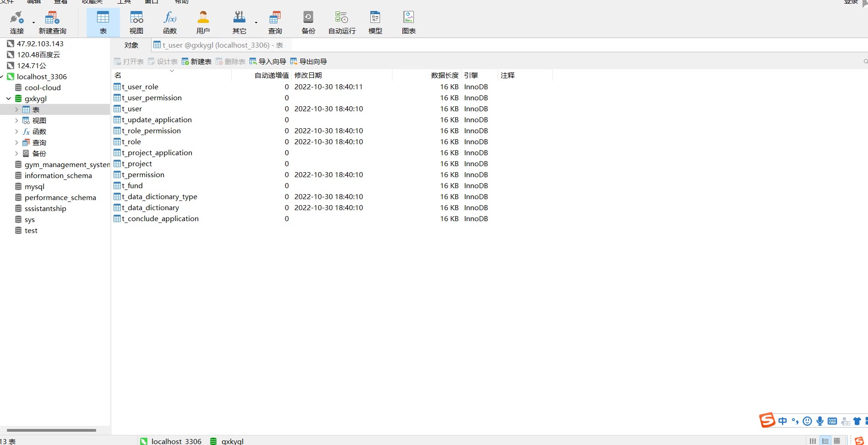Toggle Sogou input Chinese/English mode indicator
This screenshot has width=868, height=445.
782,421
